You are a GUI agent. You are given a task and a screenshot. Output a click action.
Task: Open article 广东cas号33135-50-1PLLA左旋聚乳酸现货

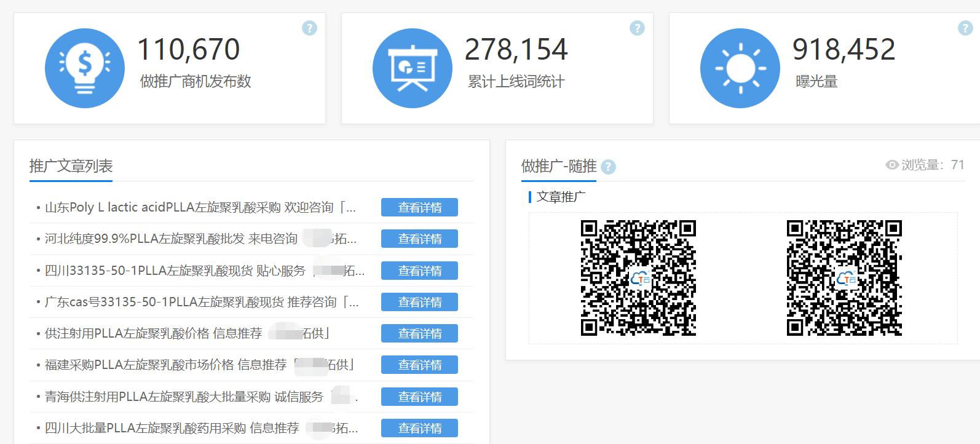pyautogui.click(x=202, y=302)
